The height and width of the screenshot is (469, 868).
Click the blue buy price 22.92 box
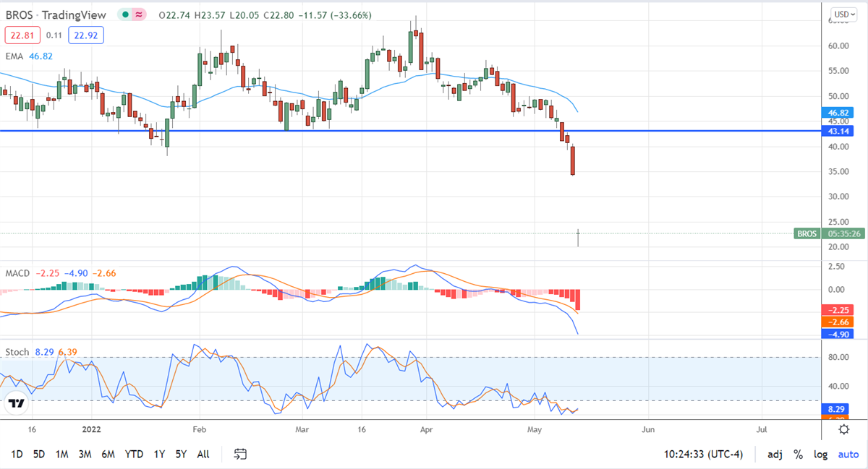(x=84, y=34)
